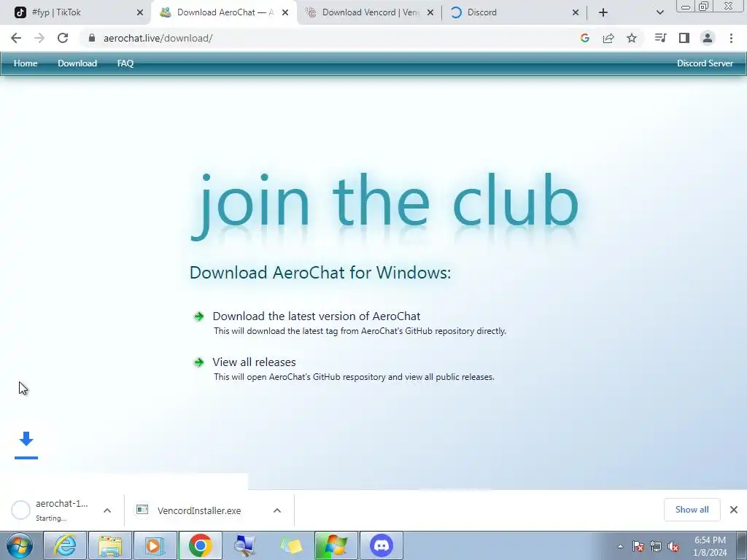Toggle Chrome's side panel

[684, 38]
